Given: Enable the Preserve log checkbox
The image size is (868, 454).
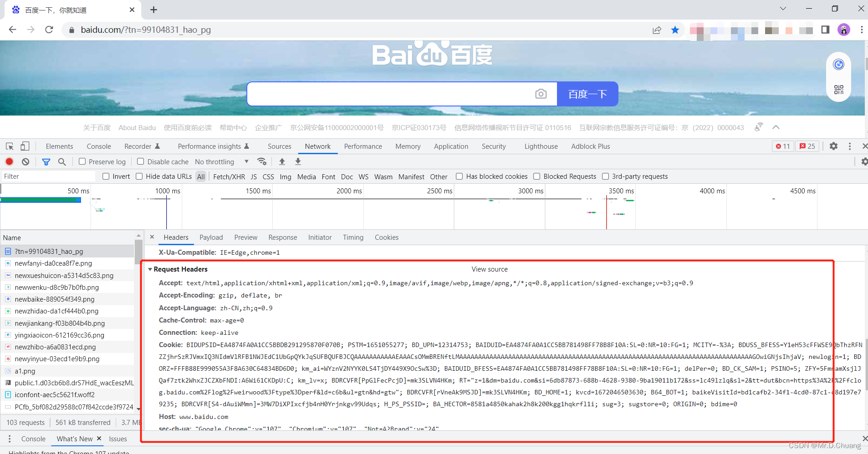Looking at the screenshot, I should click(82, 161).
